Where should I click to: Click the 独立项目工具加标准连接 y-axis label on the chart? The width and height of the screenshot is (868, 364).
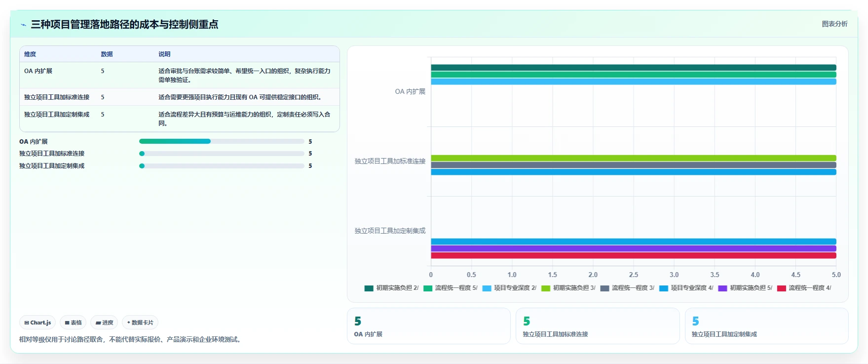390,162
